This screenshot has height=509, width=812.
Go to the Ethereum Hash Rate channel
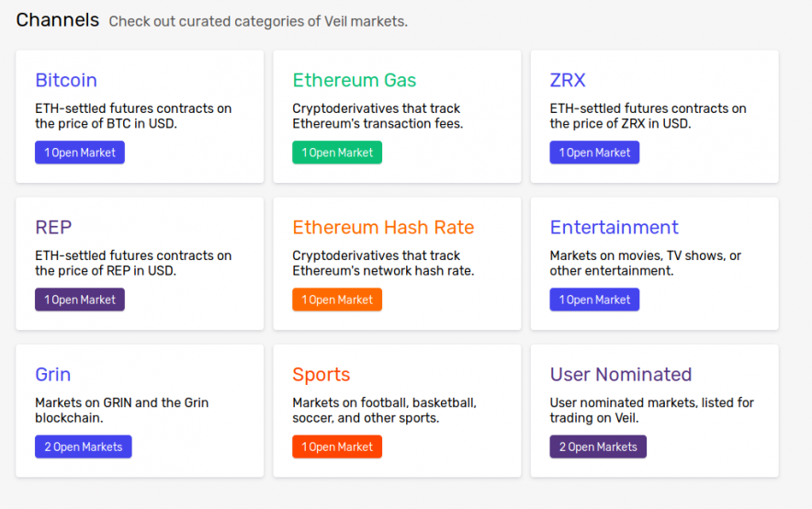tap(383, 227)
